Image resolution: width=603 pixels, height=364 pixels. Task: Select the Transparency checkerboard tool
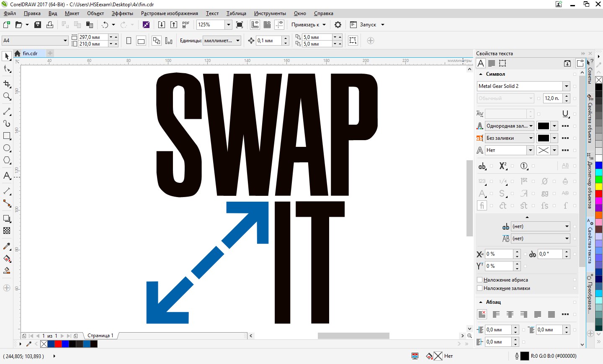(7, 231)
